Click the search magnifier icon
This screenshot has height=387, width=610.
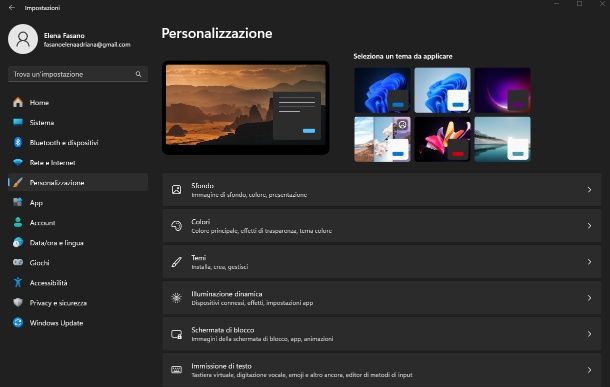pyautogui.click(x=138, y=74)
